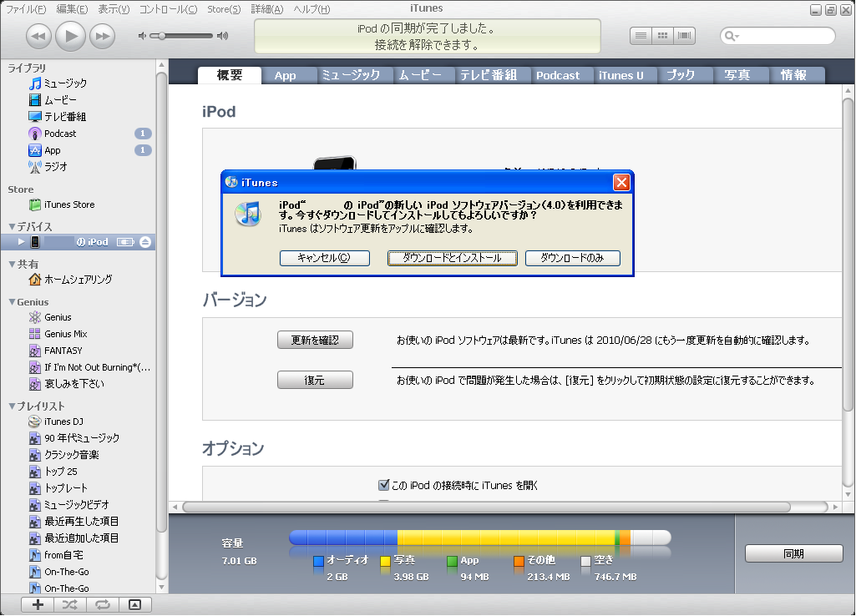Image resolution: width=856 pixels, height=616 pixels.
Task: Click the add playlist plus button
Action: coord(38,604)
